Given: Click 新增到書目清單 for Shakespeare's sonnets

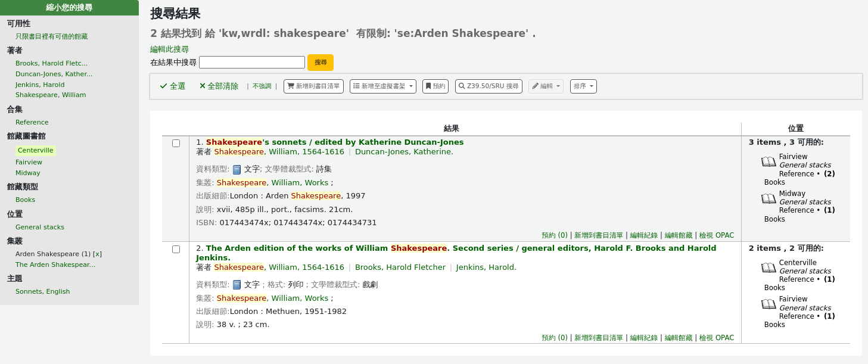Looking at the screenshot, I should 599,235.
